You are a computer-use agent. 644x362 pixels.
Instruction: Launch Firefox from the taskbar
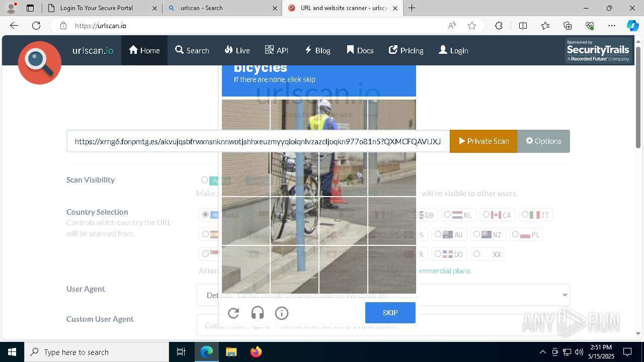tap(256, 352)
